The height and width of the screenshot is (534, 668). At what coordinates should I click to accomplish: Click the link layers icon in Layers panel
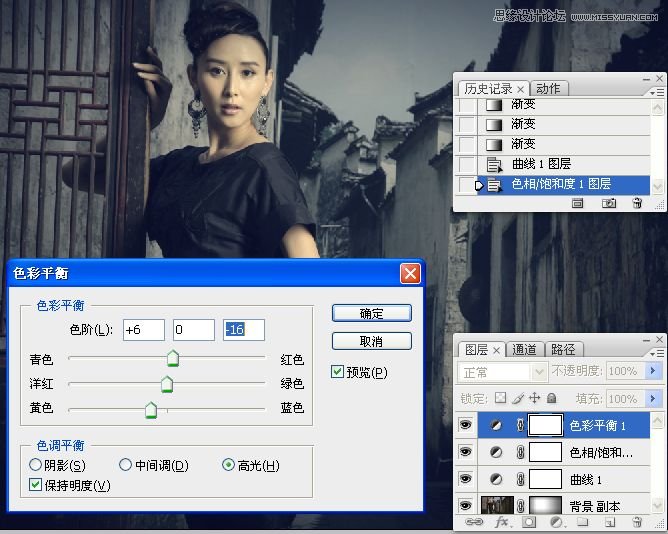point(473,522)
